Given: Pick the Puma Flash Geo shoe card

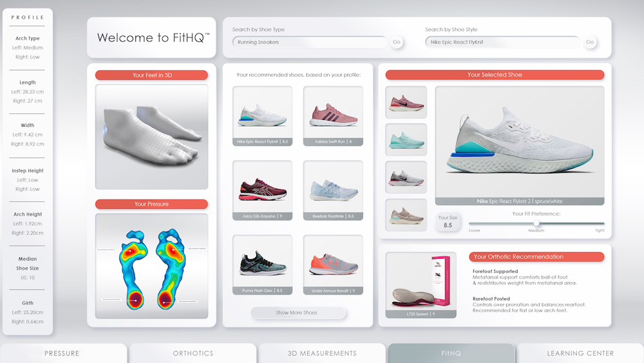Looking at the screenshot, I should (x=263, y=265).
